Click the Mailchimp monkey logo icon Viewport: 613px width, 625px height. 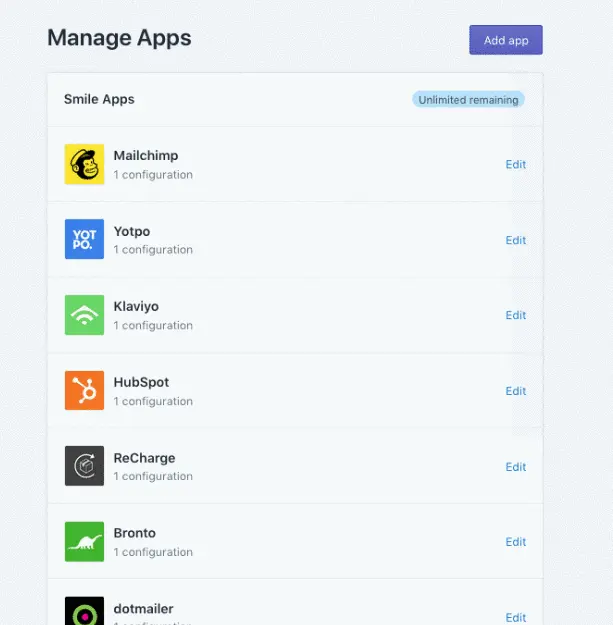(x=84, y=164)
